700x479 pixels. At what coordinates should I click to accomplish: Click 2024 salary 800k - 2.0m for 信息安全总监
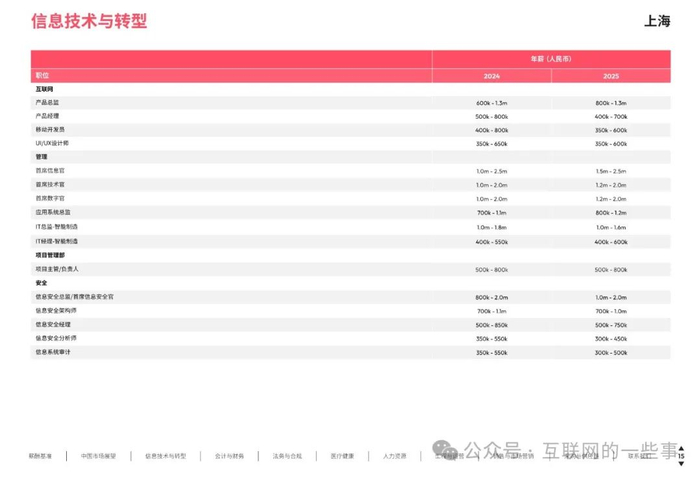[x=492, y=297]
